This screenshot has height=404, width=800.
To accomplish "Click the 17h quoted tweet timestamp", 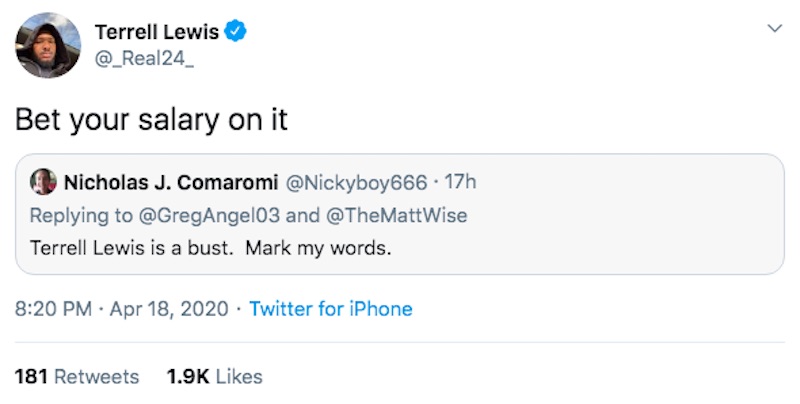I will 460,182.
